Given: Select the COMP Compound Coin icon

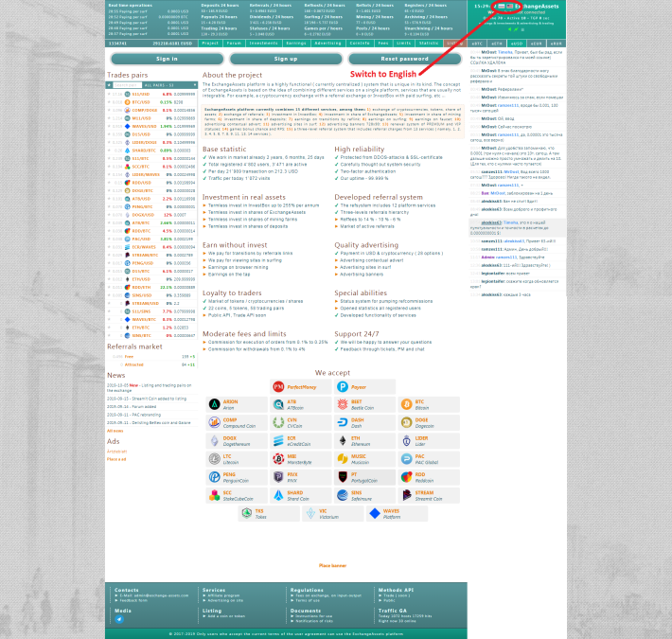Looking at the screenshot, I should (x=214, y=422).
